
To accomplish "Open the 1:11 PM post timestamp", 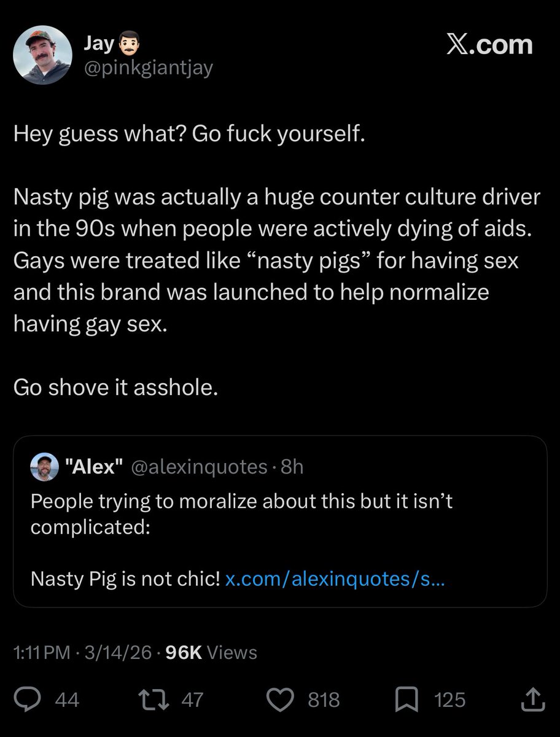I will click(41, 652).
